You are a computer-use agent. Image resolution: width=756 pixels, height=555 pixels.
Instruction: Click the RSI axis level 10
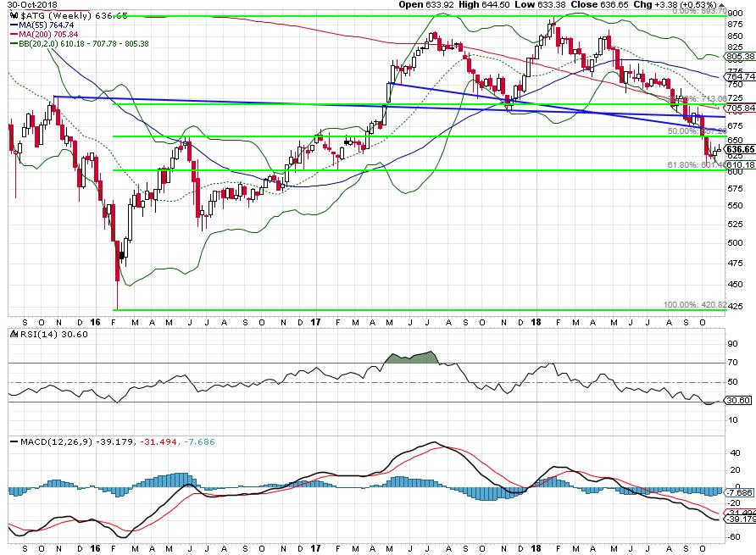(x=733, y=420)
